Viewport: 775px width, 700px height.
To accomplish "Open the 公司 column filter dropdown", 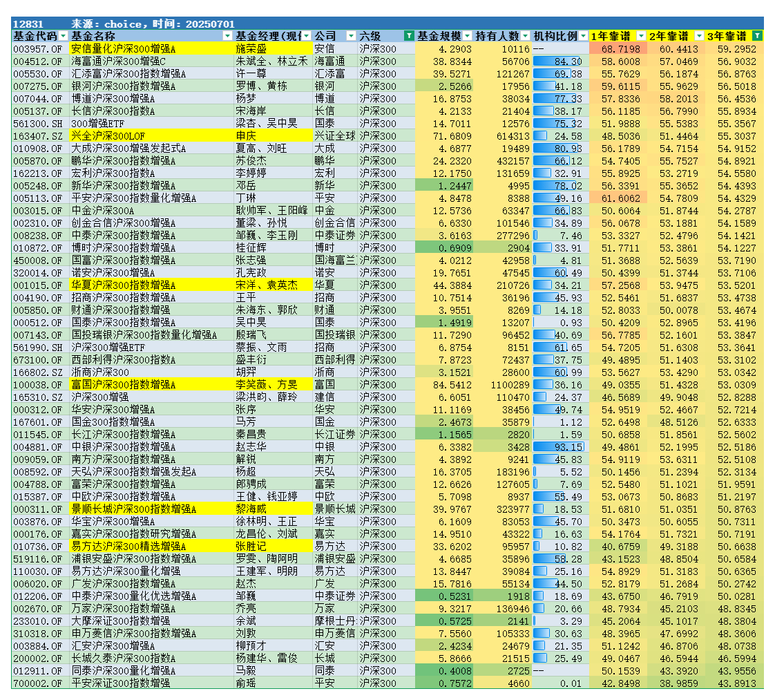I will tap(351, 36).
